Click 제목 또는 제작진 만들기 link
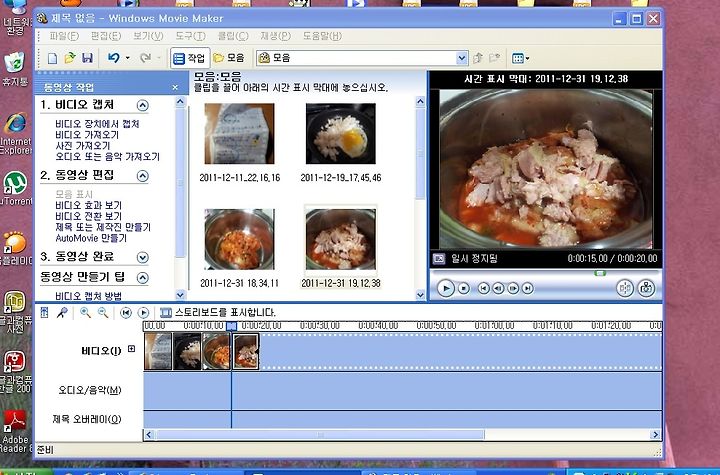The height and width of the screenshot is (475, 720). coord(103,227)
